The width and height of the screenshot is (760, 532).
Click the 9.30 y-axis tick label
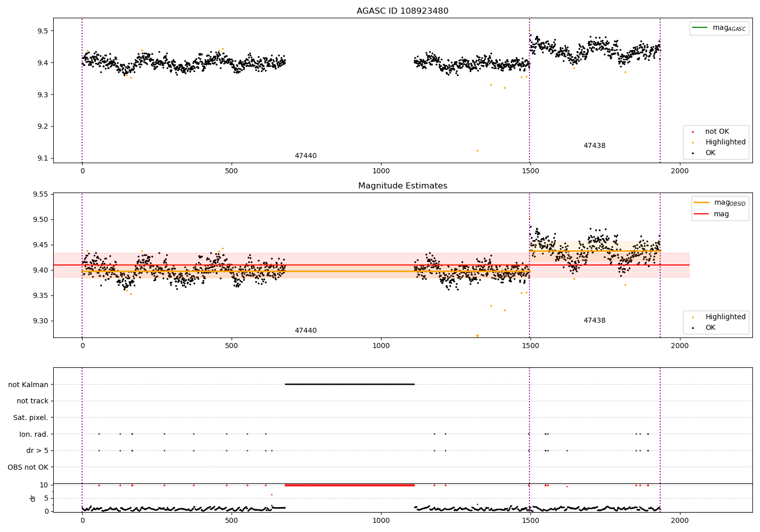[41, 321]
